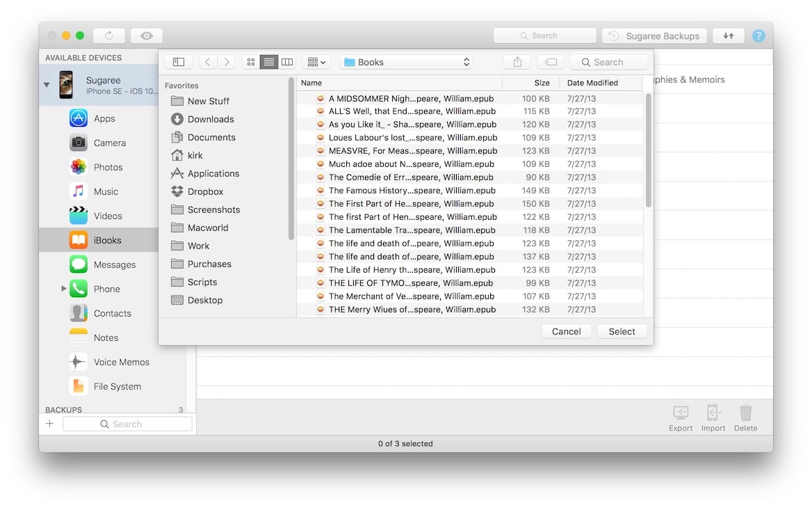Select Loues Labour's lost epub file
This screenshot has height=508, width=812.
click(x=470, y=138)
